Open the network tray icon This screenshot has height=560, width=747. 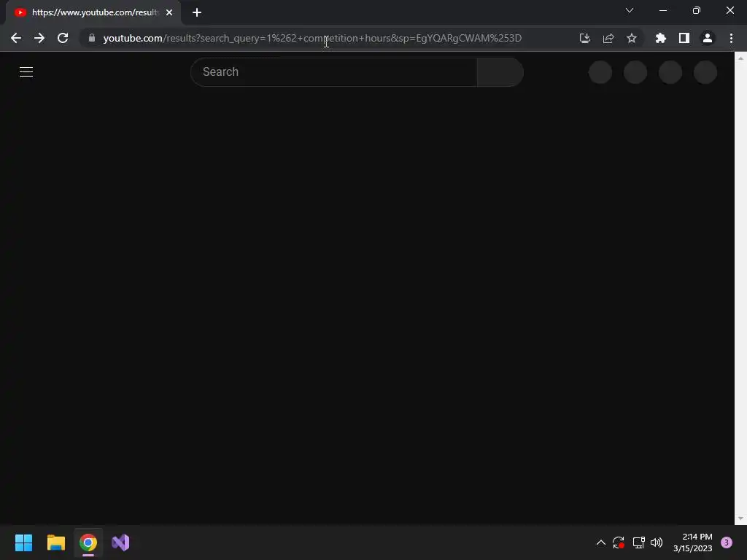pos(638,542)
